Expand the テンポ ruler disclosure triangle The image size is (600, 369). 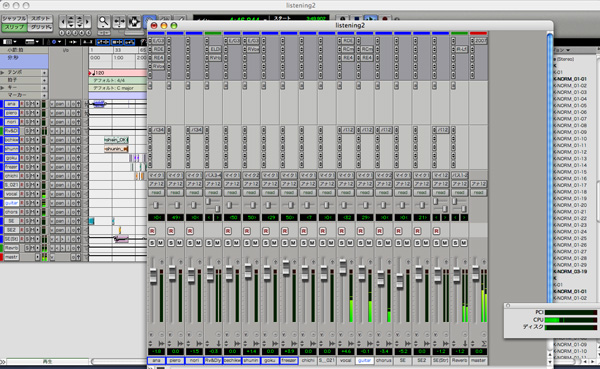3,72
